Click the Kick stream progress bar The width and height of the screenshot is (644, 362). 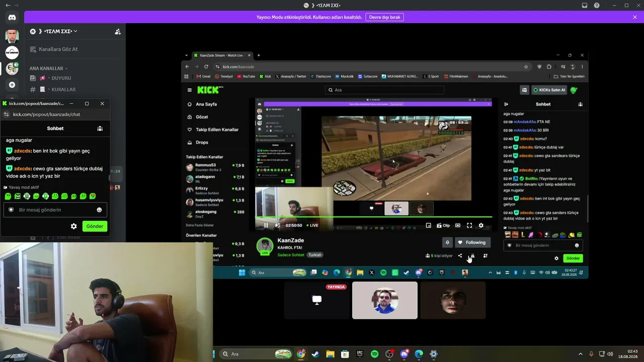coord(374,217)
